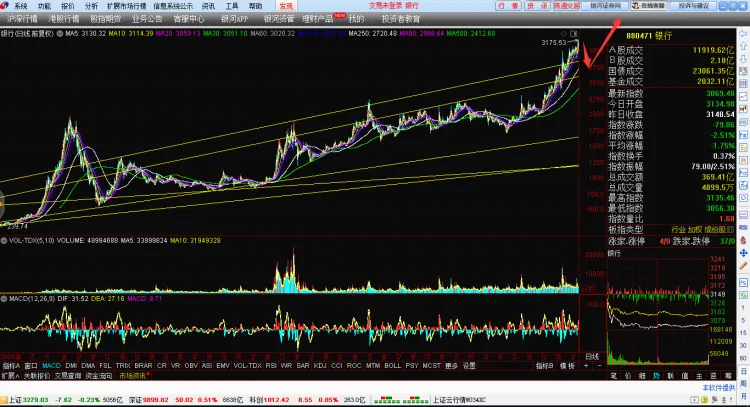
Task: Select the 势 tab in quote panel
Action: click(656, 376)
